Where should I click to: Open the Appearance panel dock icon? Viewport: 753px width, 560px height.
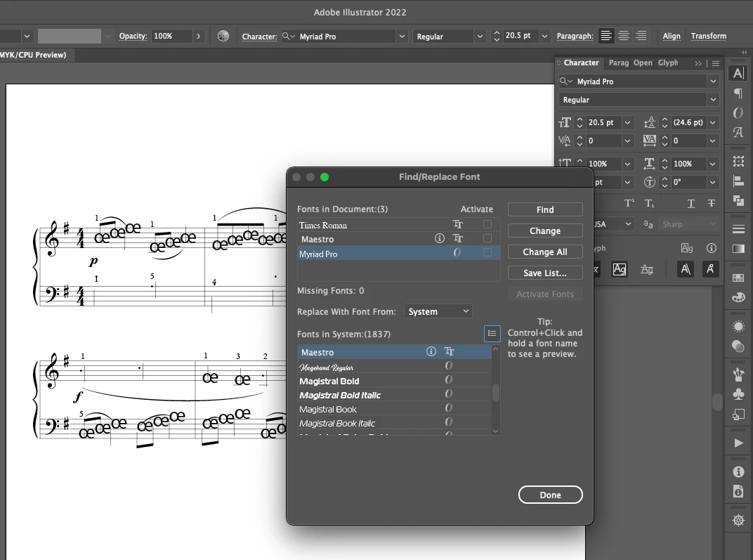pos(738,327)
